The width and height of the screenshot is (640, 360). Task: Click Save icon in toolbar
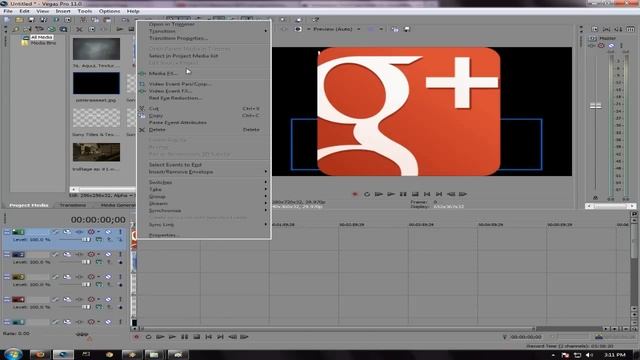tap(31, 20)
